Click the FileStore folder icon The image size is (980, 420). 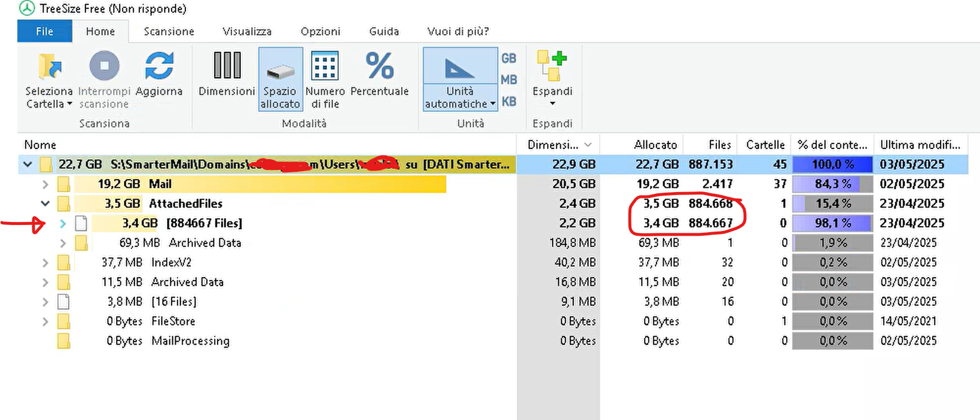(63, 321)
